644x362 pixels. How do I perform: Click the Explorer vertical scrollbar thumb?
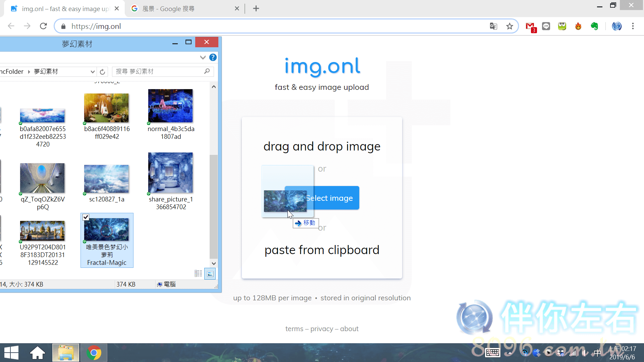(x=214, y=206)
